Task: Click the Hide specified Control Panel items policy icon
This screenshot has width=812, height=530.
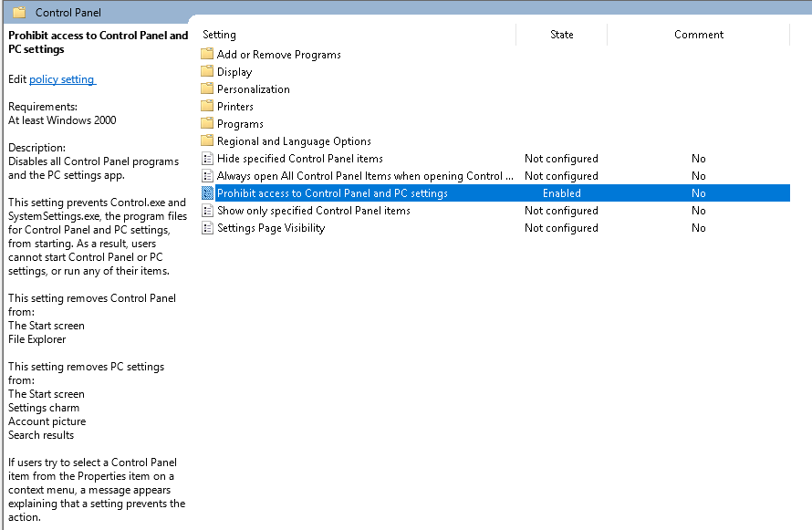Action: (x=207, y=159)
